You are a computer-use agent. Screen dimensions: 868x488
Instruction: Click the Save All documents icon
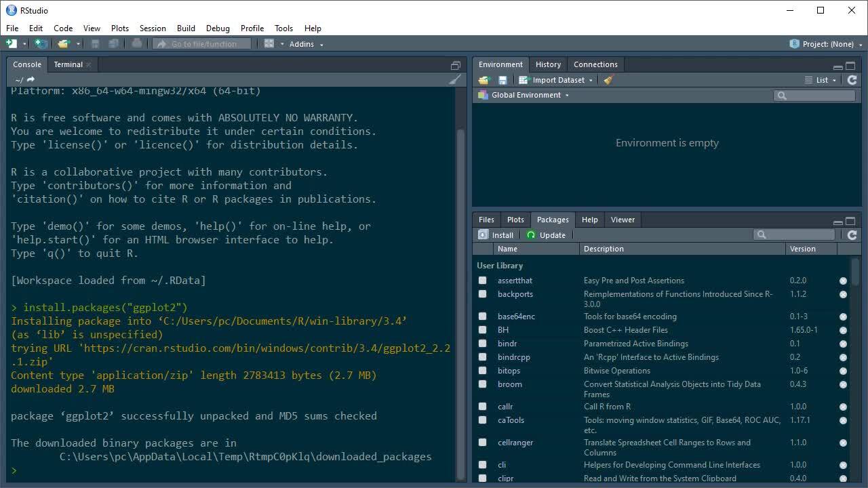[x=114, y=43]
